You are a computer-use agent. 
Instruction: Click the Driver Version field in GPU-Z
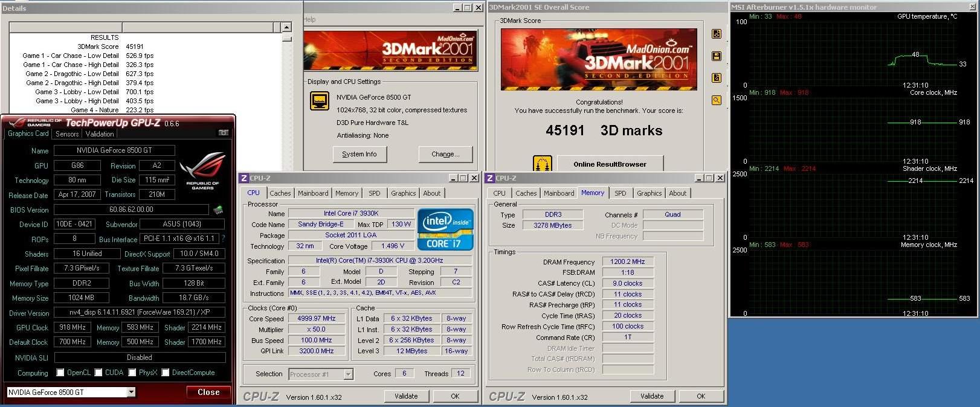pos(140,312)
